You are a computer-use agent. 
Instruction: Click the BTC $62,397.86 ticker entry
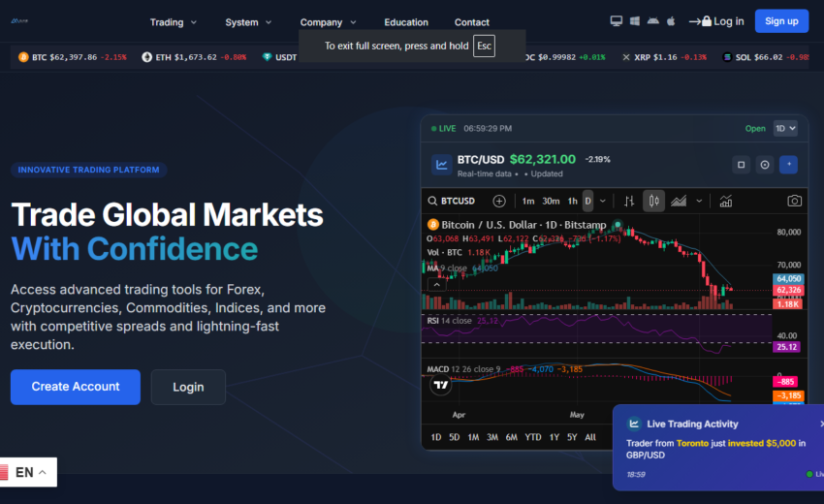click(73, 57)
